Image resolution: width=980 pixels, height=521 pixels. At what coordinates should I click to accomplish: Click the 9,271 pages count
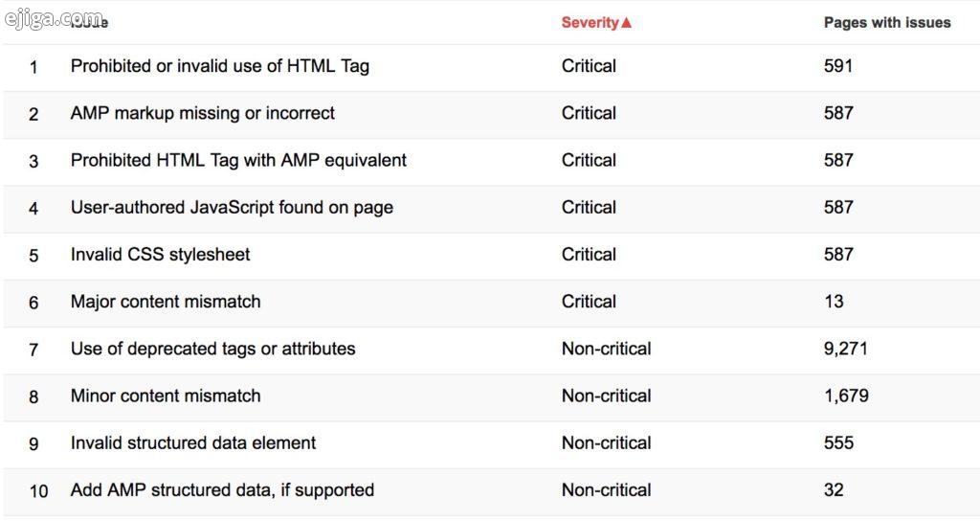click(845, 349)
